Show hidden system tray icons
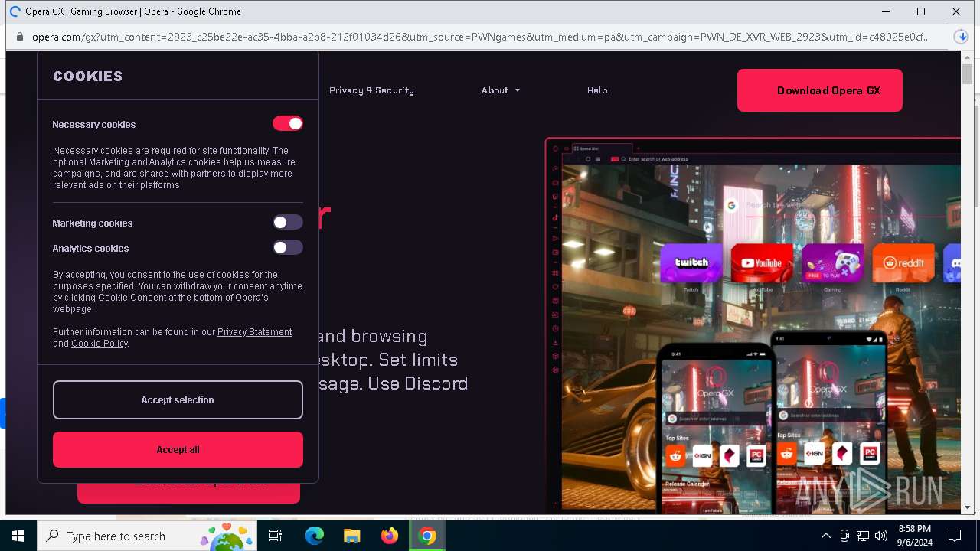 (x=825, y=536)
